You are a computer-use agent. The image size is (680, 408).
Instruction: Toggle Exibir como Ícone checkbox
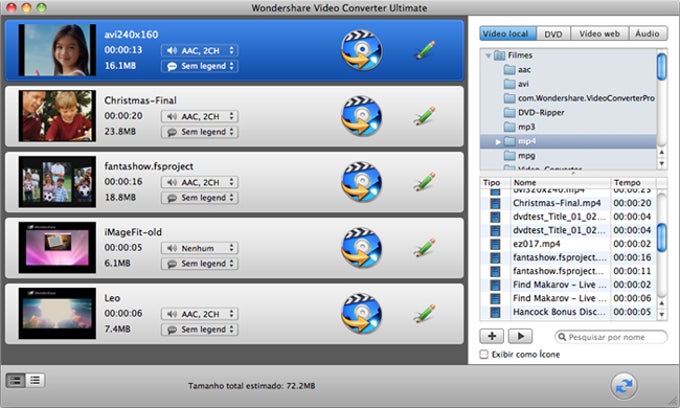(484, 354)
